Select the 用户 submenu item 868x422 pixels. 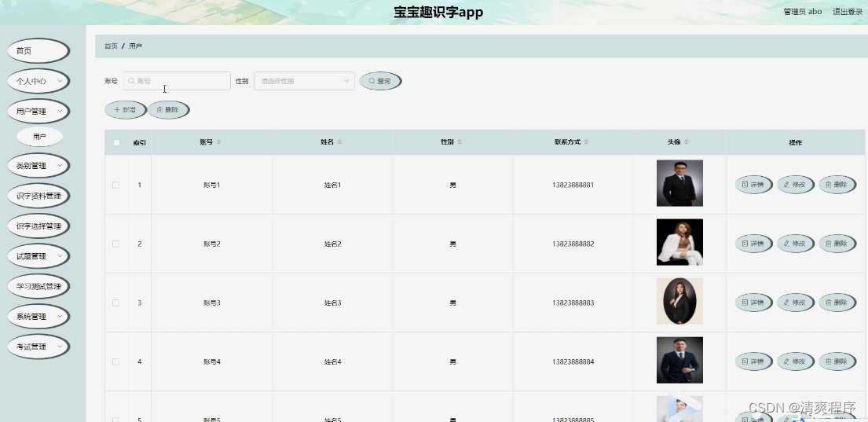(x=39, y=136)
